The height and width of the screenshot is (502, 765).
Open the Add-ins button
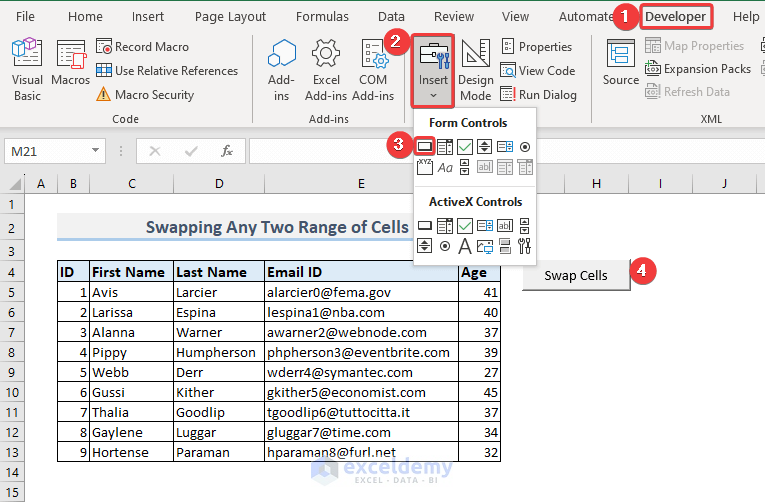point(281,69)
